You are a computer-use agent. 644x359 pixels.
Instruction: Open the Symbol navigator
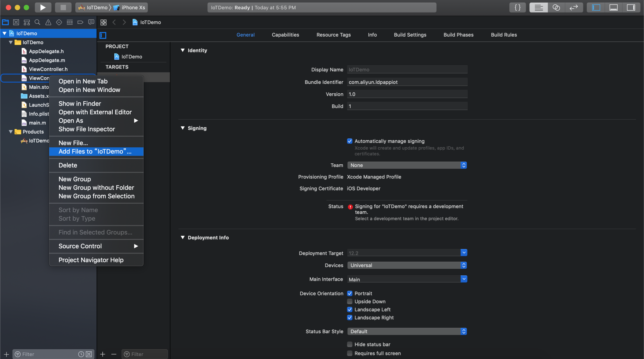click(27, 22)
